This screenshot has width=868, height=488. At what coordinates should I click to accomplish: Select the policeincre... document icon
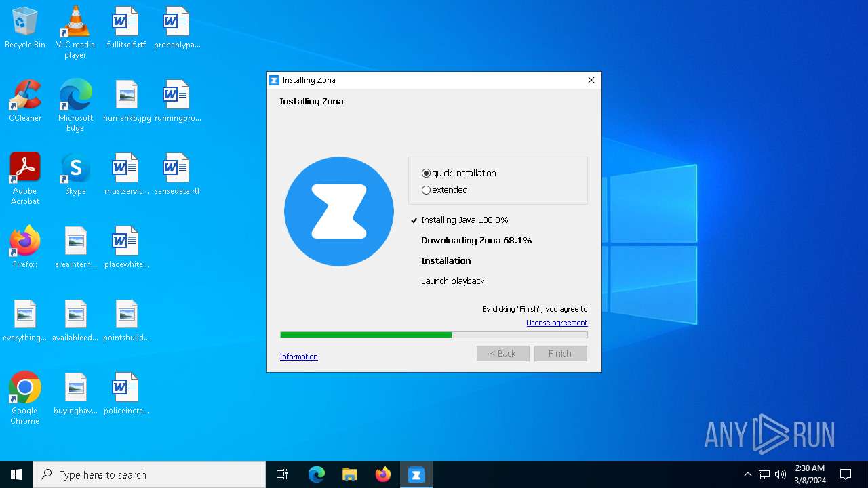[126, 394]
